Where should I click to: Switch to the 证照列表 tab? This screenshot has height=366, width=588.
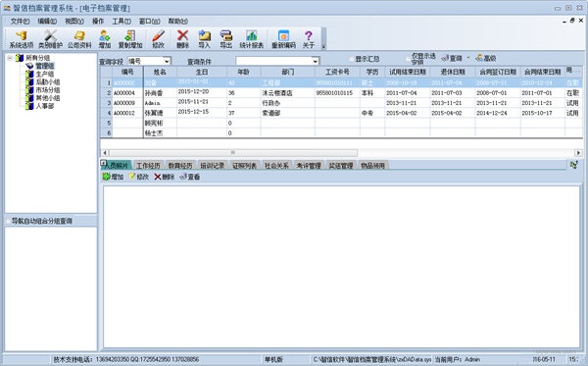click(244, 165)
